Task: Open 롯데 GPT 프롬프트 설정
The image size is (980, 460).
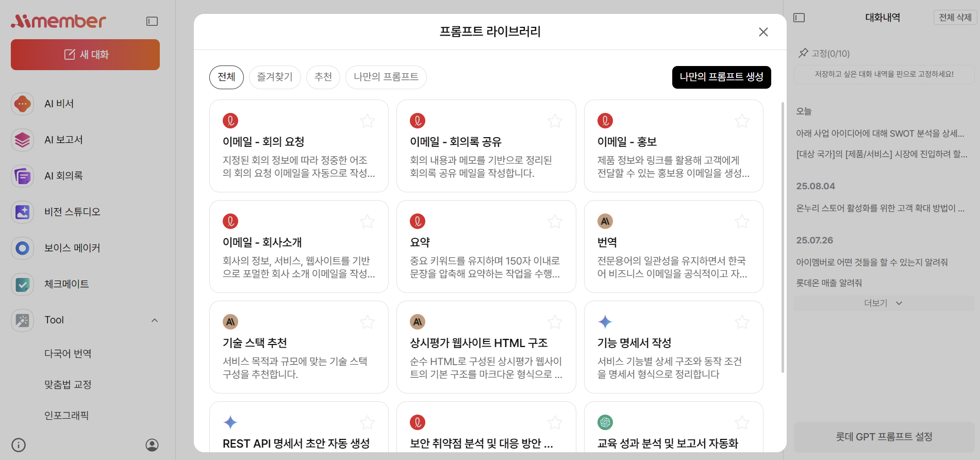Action: [x=884, y=437]
